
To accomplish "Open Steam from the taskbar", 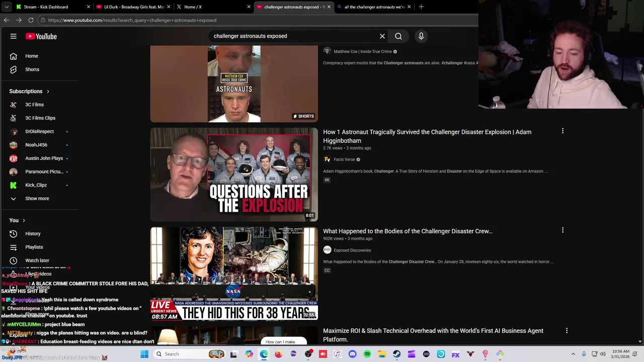I will click(396, 354).
